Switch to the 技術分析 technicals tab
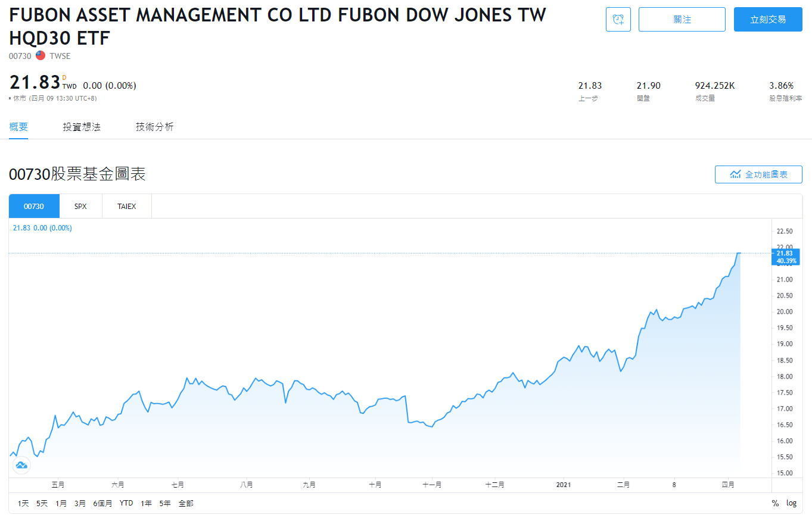812x521 pixels. pos(155,127)
